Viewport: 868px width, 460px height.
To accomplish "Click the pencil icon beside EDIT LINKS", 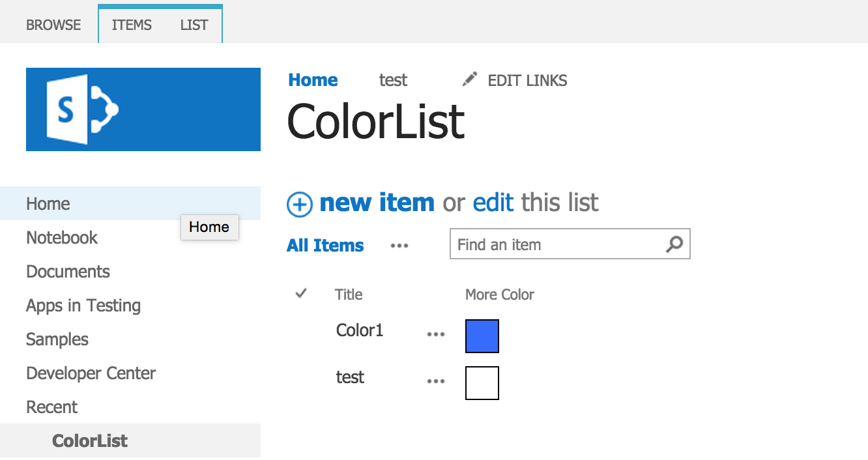I will 469,79.
